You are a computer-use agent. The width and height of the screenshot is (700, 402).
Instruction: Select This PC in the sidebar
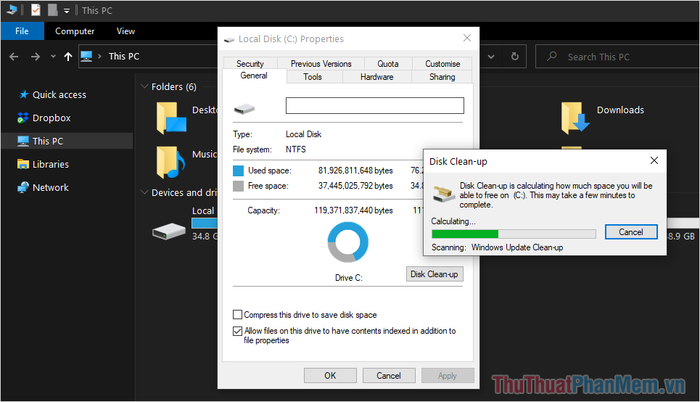[67, 141]
